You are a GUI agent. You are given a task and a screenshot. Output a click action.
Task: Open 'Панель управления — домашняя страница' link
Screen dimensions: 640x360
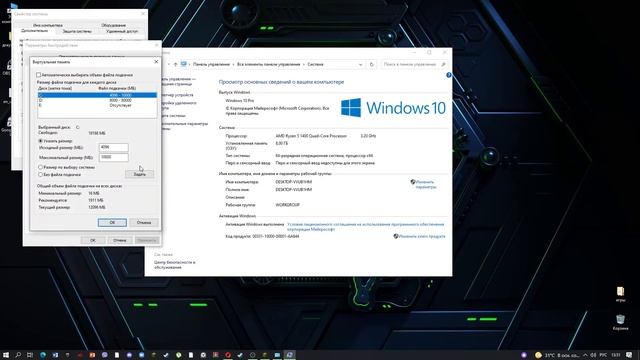[178, 81]
